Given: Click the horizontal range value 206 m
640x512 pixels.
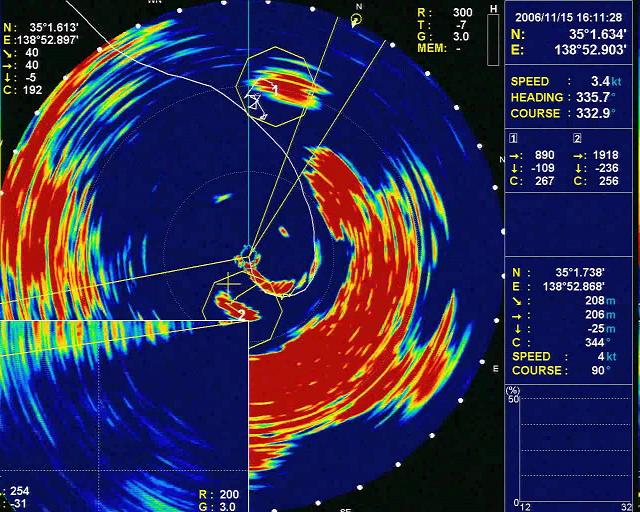Looking at the screenshot, I should [x=600, y=315].
